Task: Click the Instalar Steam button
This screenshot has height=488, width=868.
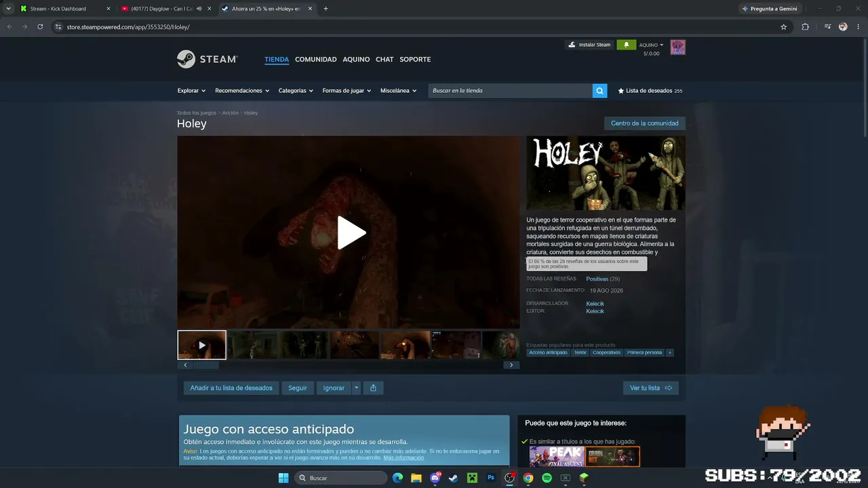Action: click(x=589, y=45)
